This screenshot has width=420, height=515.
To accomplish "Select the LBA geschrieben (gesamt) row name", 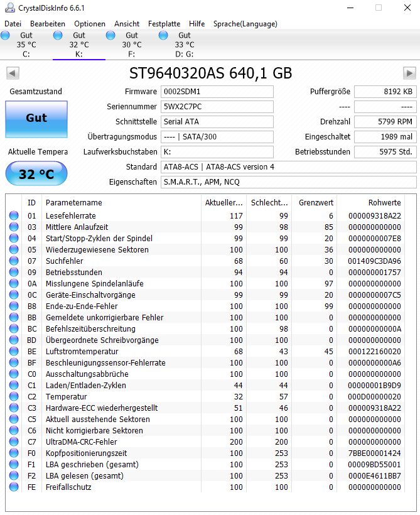I will [x=92, y=464].
